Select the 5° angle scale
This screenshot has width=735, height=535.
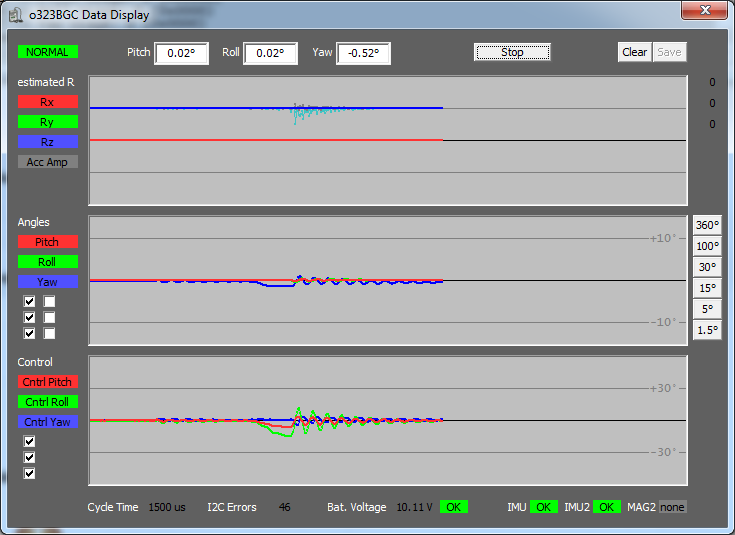(707, 309)
